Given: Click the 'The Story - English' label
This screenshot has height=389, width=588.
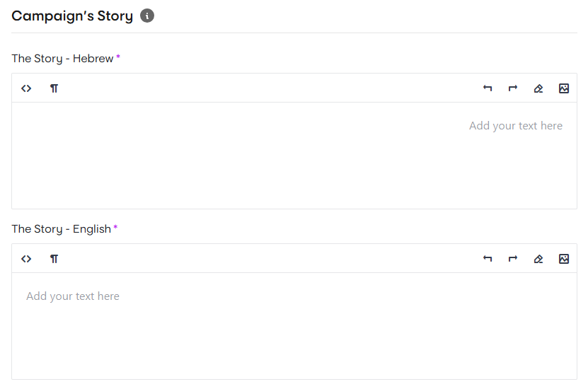Looking at the screenshot, I should [x=61, y=229].
